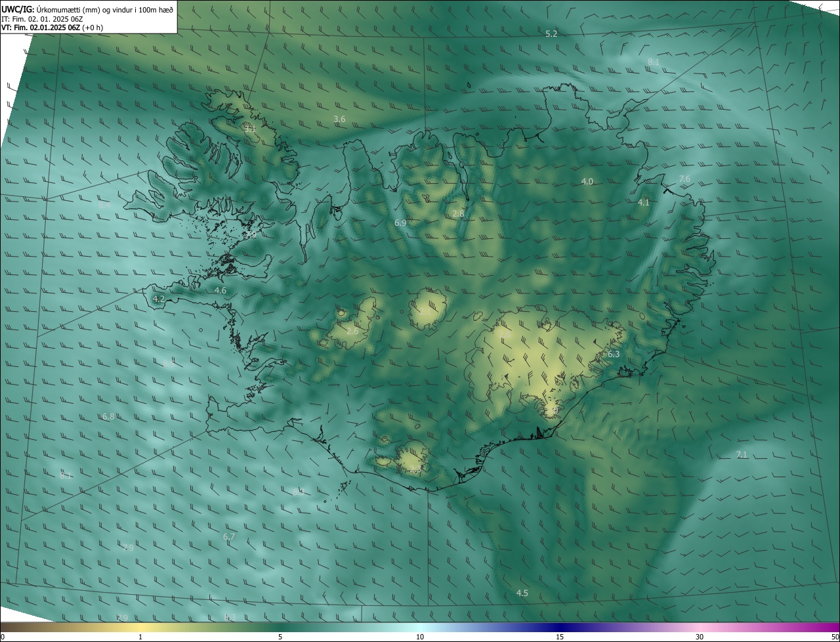
Task: Click the '2.8' value label on the map
Action: 459,214
